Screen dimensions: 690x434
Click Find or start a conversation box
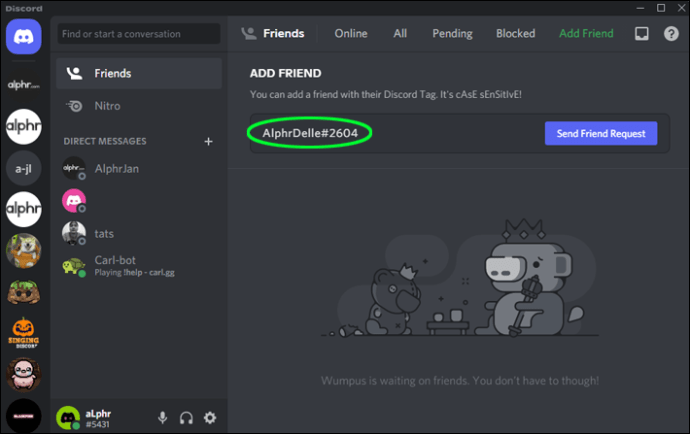coord(139,34)
